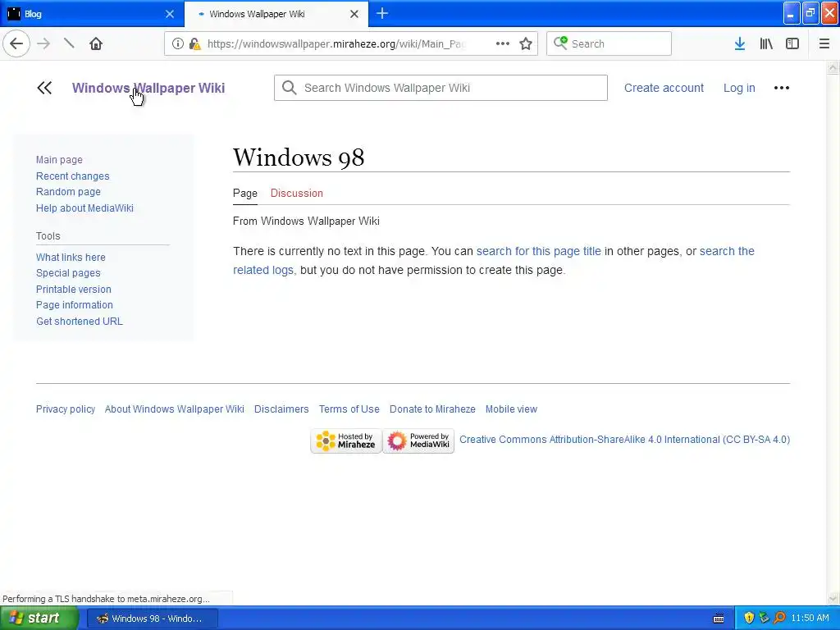Open Recent changes

click(x=73, y=176)
